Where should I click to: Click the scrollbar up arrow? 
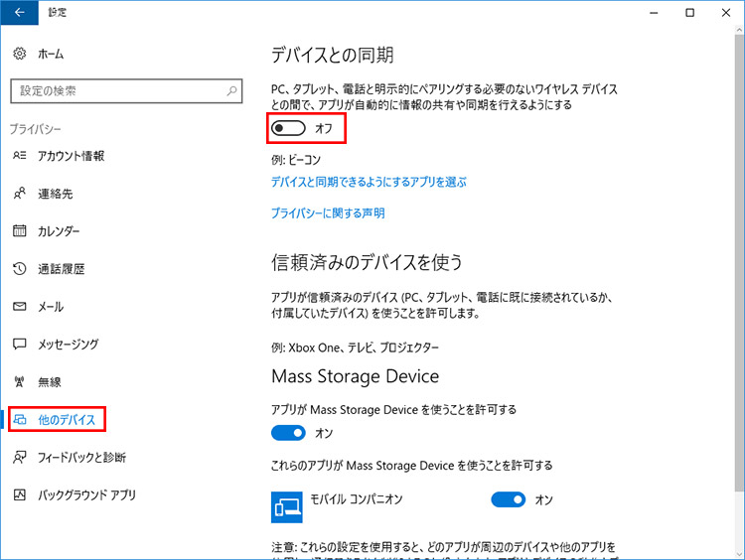click(739, 30)
